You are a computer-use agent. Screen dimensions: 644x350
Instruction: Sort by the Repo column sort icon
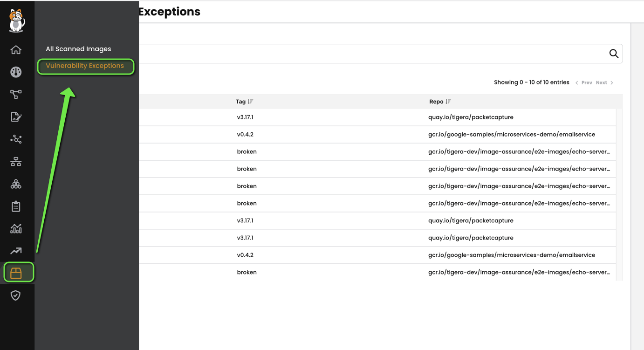pos(448,102)
